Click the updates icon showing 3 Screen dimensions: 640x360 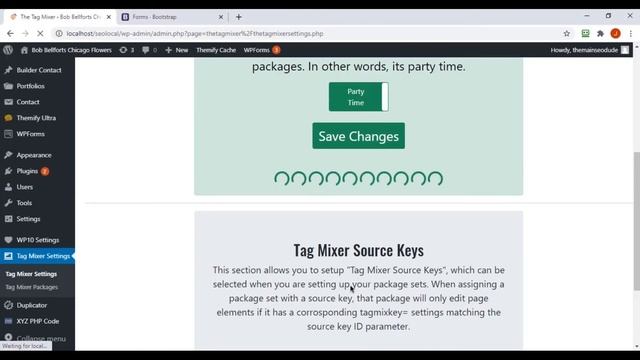click(x=127, y=50)
